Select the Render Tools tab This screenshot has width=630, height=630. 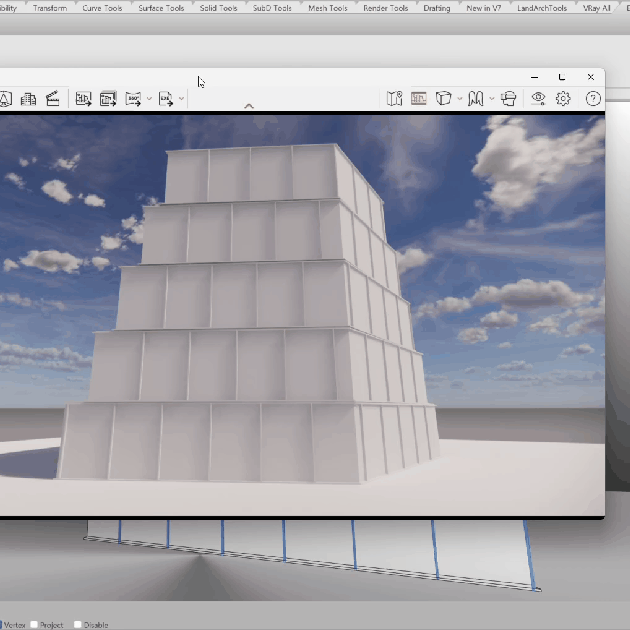pyautogui.click(x=385, y=8)
